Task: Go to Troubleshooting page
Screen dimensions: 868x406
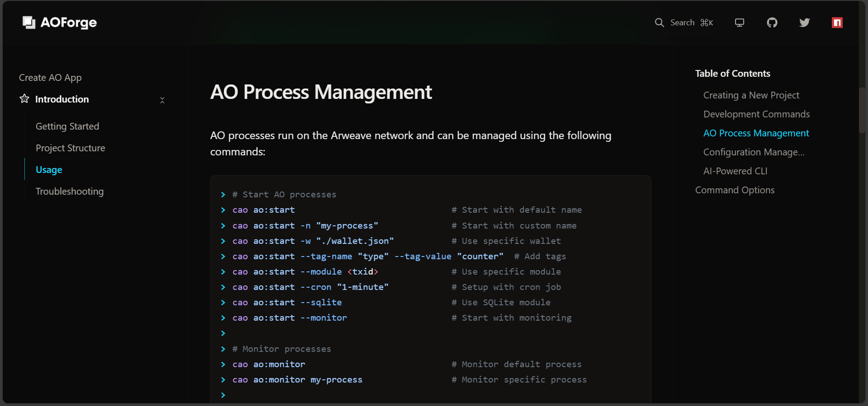Action: click(x=70, y=191)
